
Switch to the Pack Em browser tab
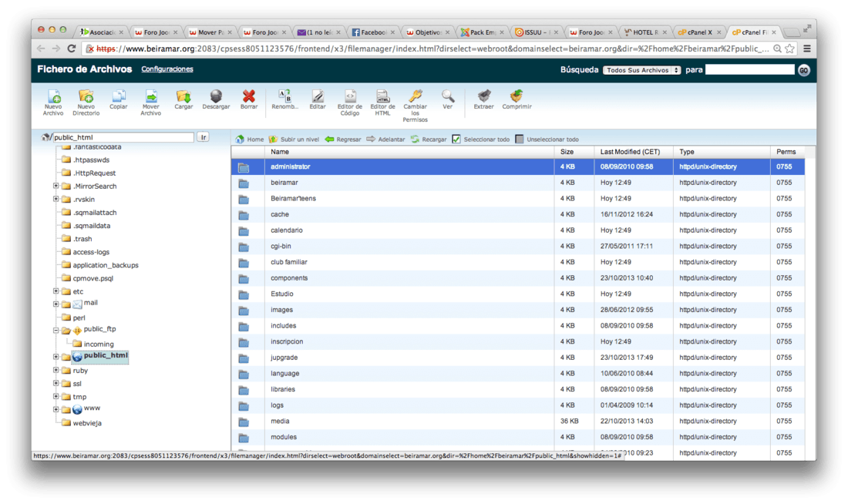tap(481, 32)
